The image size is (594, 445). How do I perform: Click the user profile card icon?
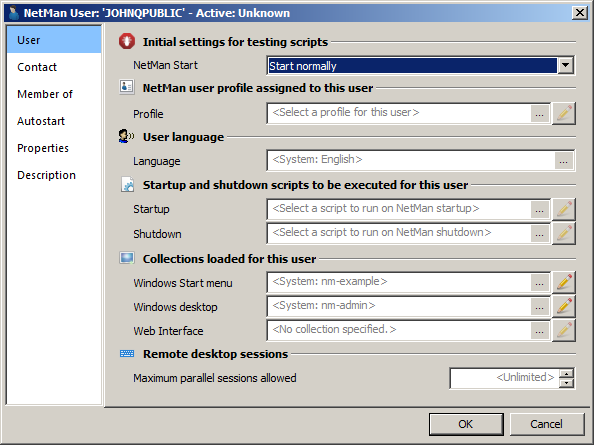[x=126, y=87]
